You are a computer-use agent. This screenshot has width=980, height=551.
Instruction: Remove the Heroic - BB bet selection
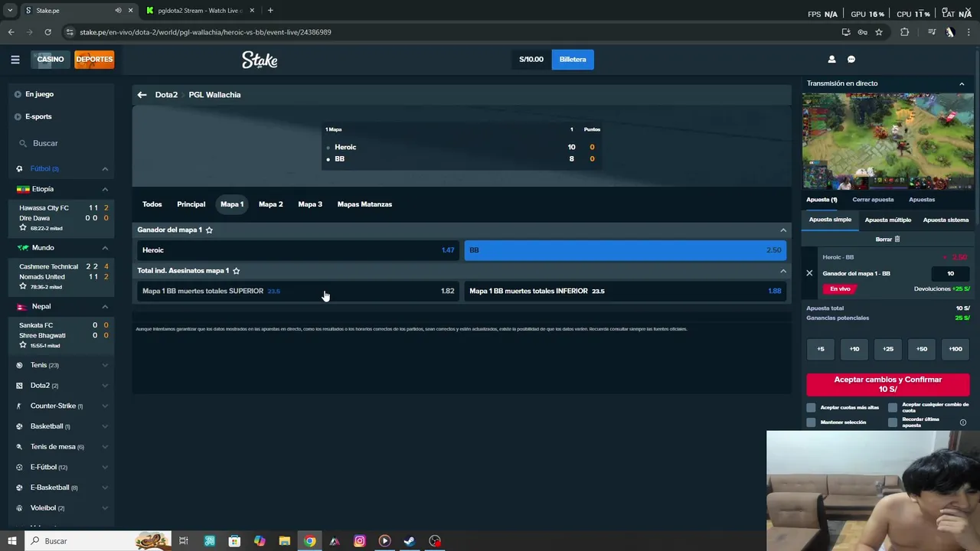coord(809,273)
